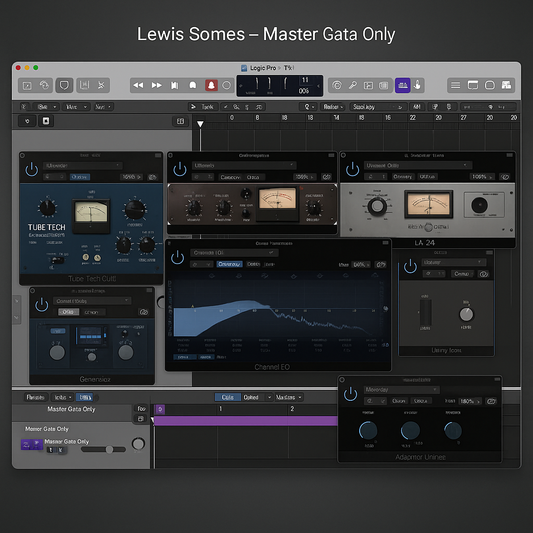533x533 pixels.
Task: Click the key-shaped icon in the top toolbar
Action: [x=353, y=85]
